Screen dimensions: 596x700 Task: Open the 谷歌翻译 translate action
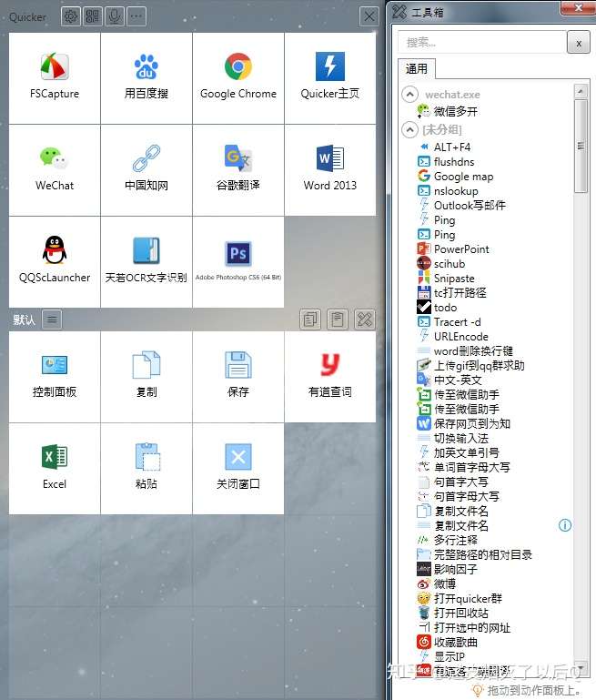[x=238, y=170]
